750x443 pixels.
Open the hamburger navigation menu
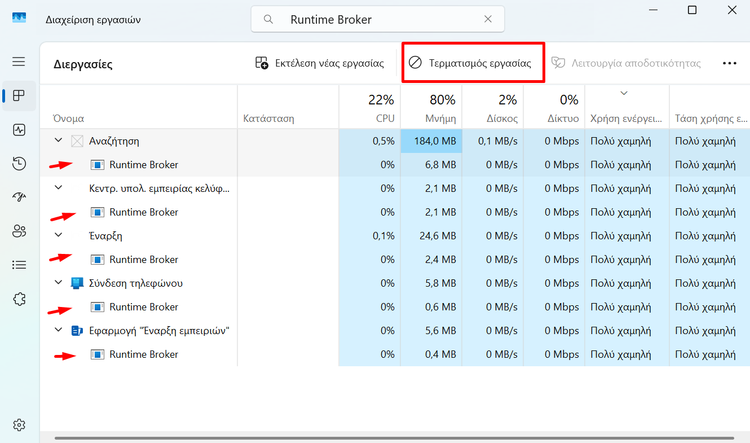[x=19, y=62]
